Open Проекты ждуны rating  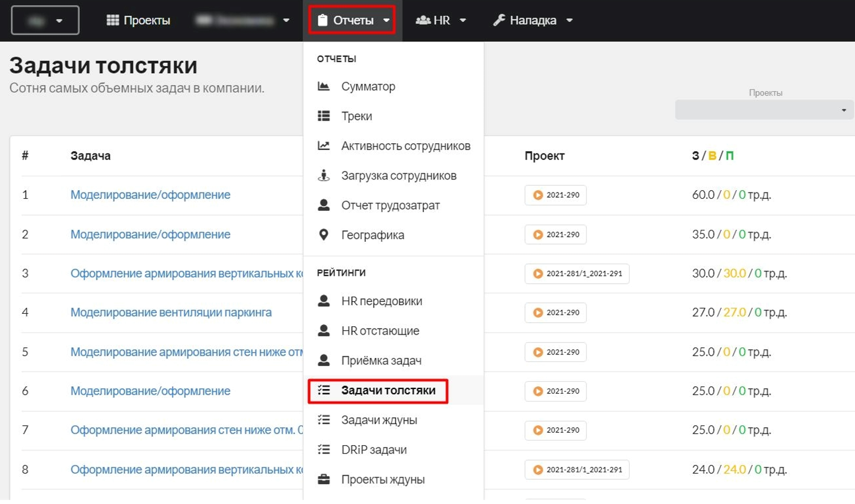[394, 480]
